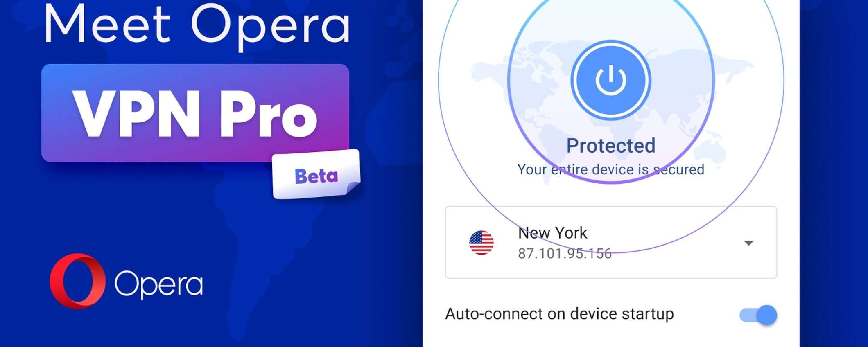The height and width of the screenshot is (347, 868).
Task: Tap the blue VPN power button
Action: (610, 80)
